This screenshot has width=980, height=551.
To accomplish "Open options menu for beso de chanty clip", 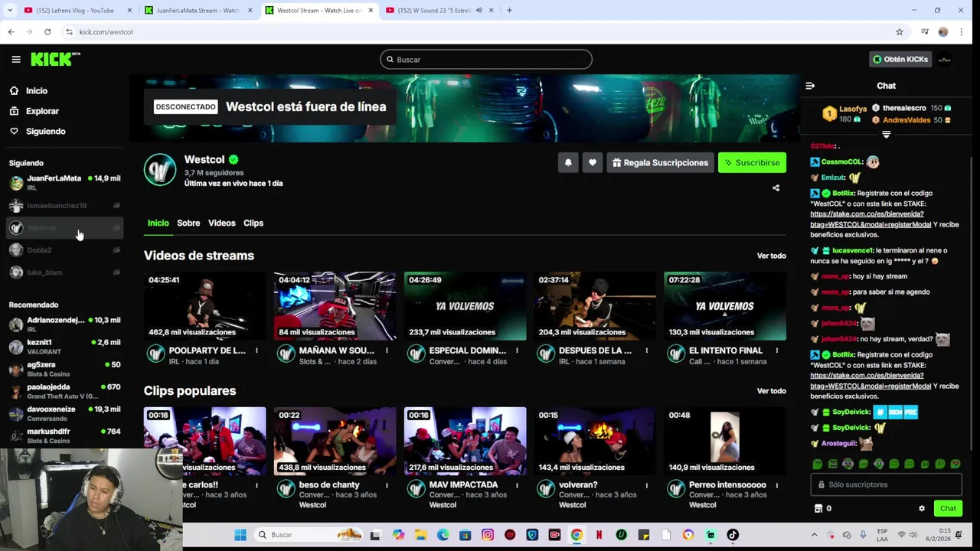I will pos(387,485).
